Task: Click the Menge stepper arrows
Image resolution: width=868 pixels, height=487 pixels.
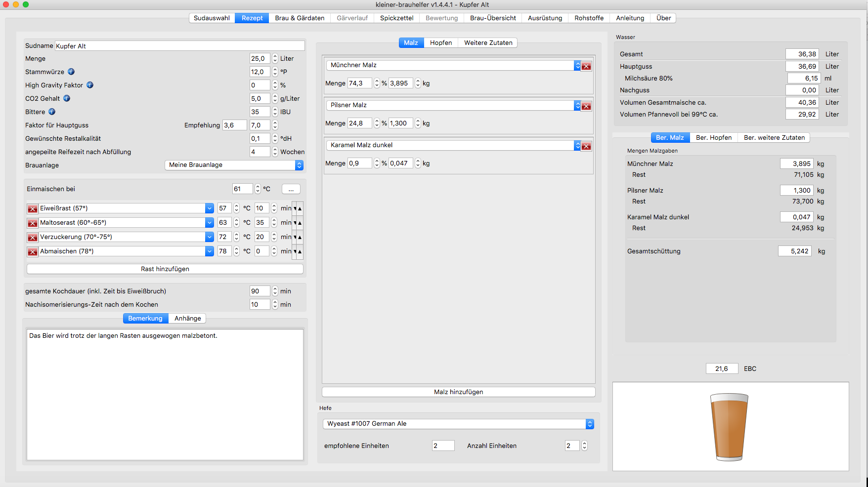Action: coord(275,59)
